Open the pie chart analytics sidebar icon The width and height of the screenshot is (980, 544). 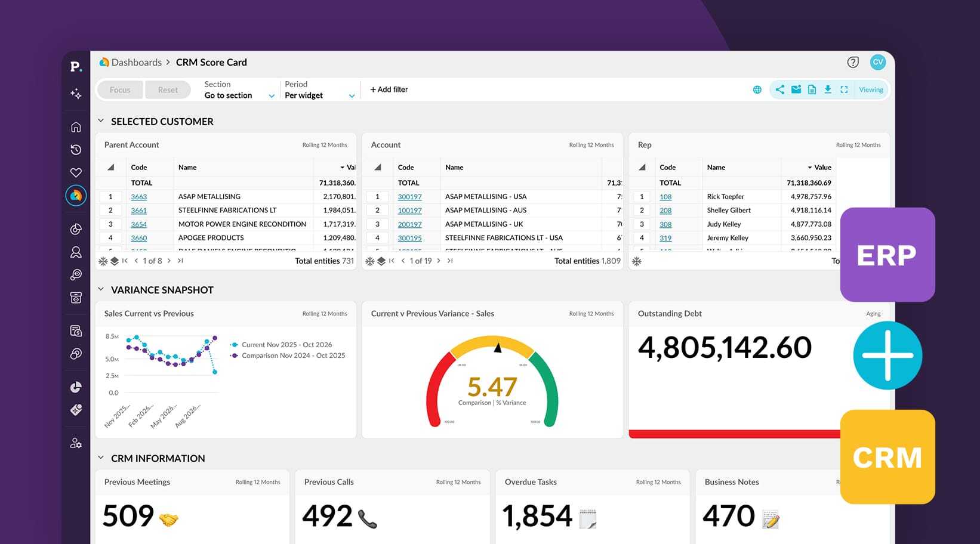[x=76, y=387]
